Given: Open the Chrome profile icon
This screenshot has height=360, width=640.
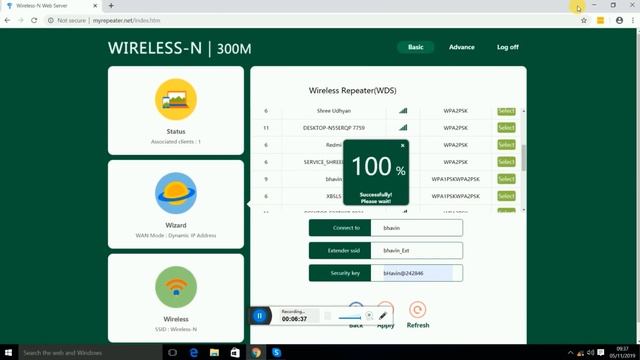Looking at the screenshot, I should pyautogui.click(x=619, y=20).
